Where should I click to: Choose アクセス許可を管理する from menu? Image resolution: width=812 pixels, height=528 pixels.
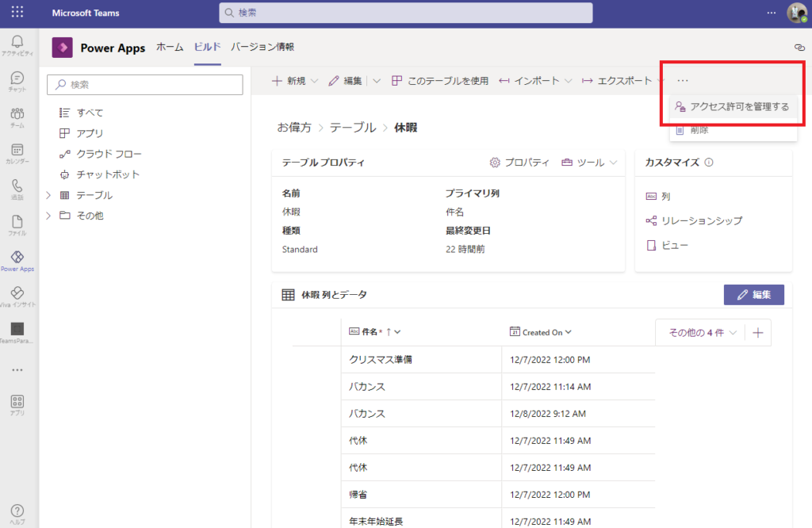pyautogui.click(x=733, y=107)
